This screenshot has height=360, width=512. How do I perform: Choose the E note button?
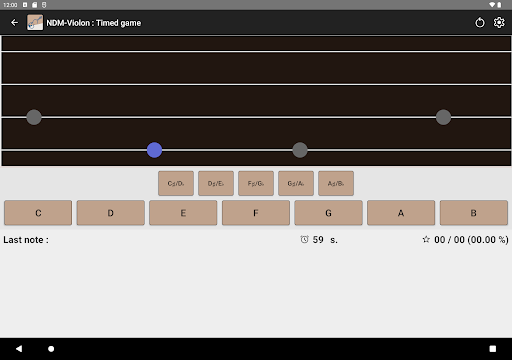point(183,213)
